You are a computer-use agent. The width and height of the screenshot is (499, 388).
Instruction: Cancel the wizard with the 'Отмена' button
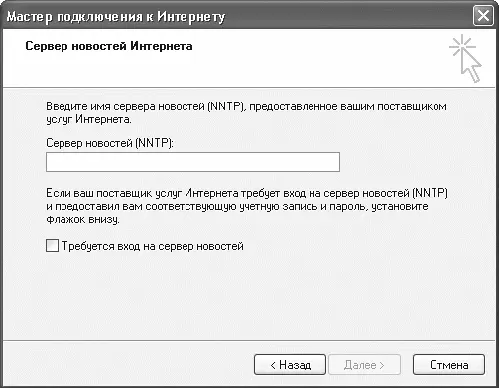point(449,365)
